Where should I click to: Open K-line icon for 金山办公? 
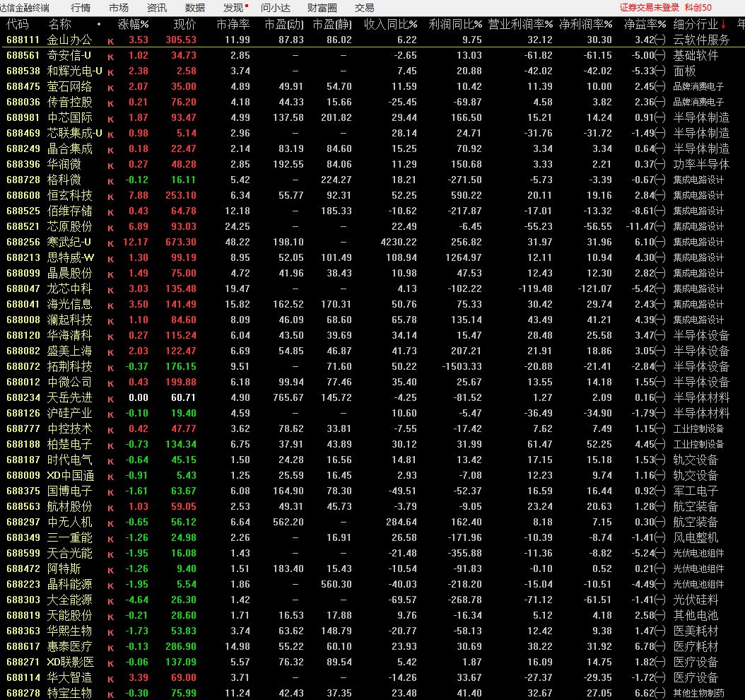click(111, 41)
